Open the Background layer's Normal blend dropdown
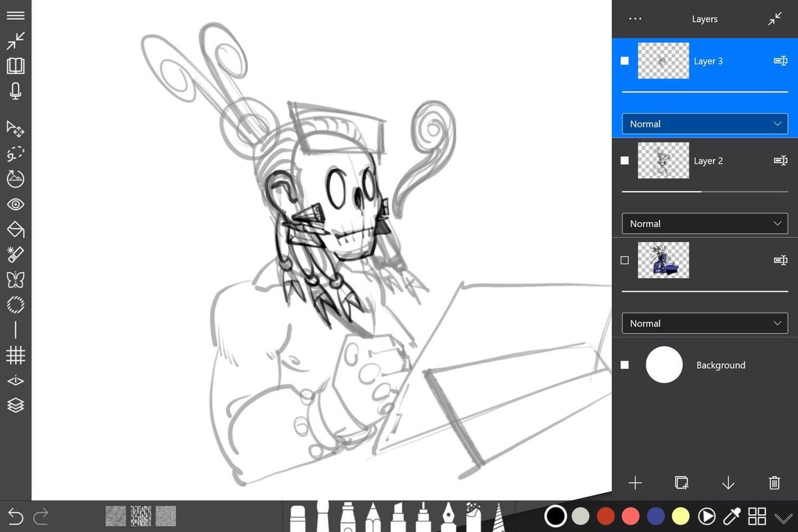This screenshot has width=798, height=532. [x=704, y=323]
